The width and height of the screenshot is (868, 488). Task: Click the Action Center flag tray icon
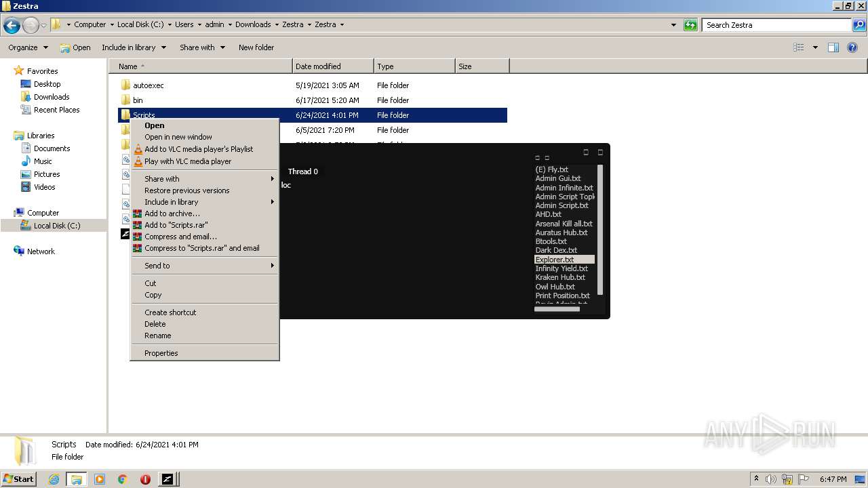[x=803, y=479]
